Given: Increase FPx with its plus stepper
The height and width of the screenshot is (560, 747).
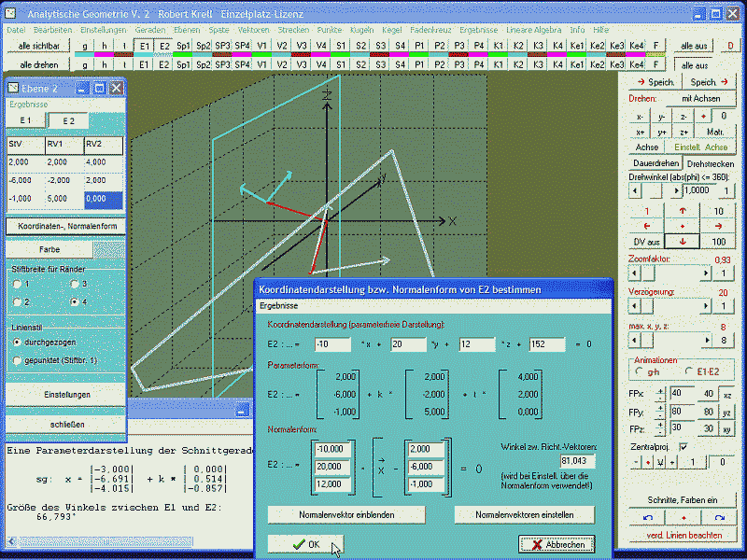Looking at the screenshot, I should 661,389.
